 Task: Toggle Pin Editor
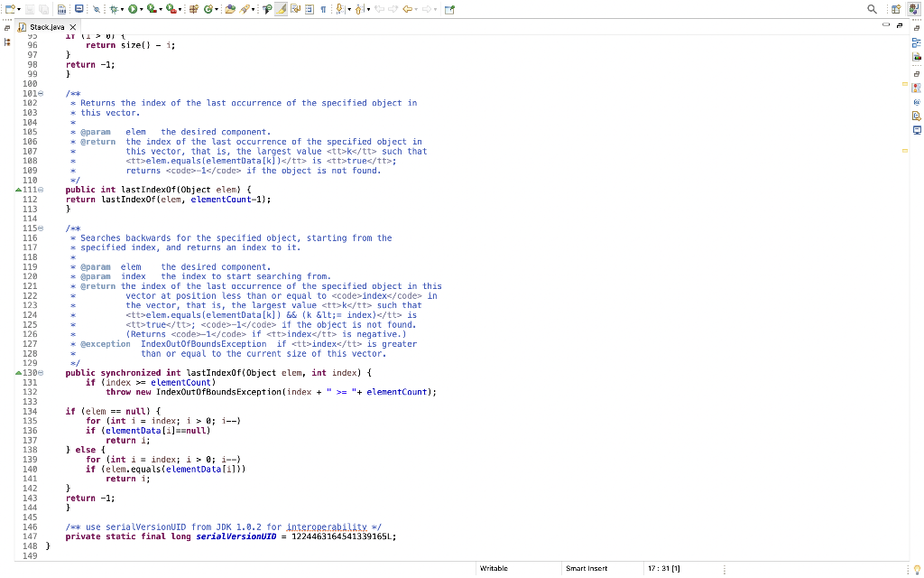pos(449,9)
